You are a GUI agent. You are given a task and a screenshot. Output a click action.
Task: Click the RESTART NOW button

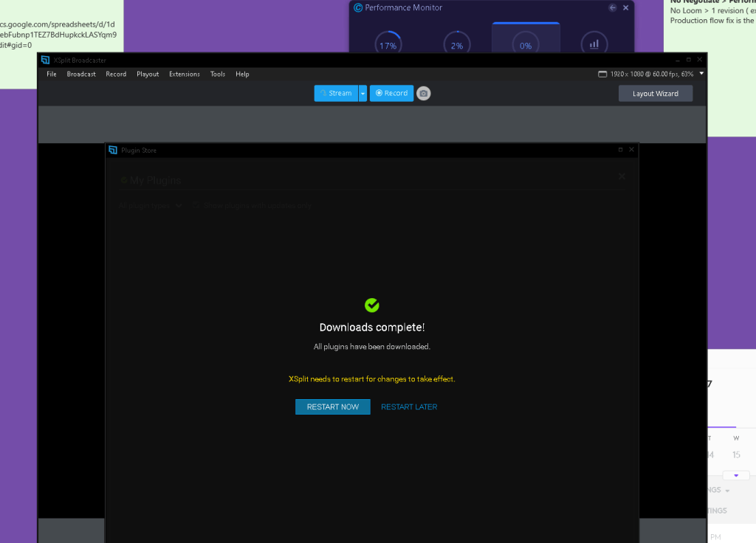click(x=333, y=407)
